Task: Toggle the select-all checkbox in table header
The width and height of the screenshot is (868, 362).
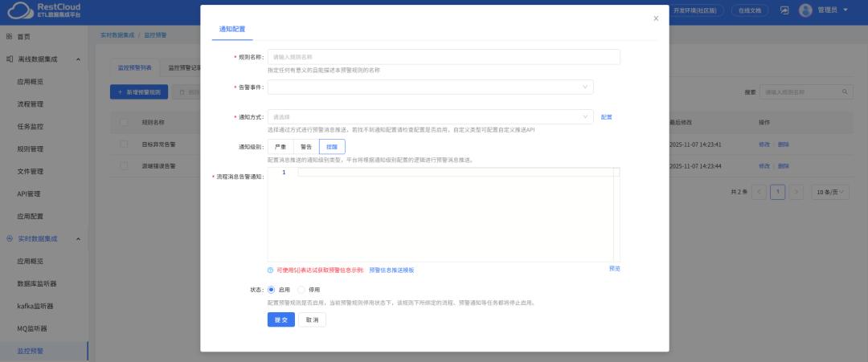Action: 124,122
